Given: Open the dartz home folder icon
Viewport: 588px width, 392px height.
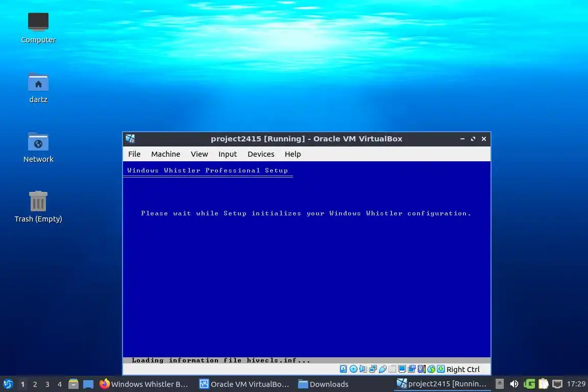Looking at the screenshot, I should pyautogui.click(x=38, y=88).
